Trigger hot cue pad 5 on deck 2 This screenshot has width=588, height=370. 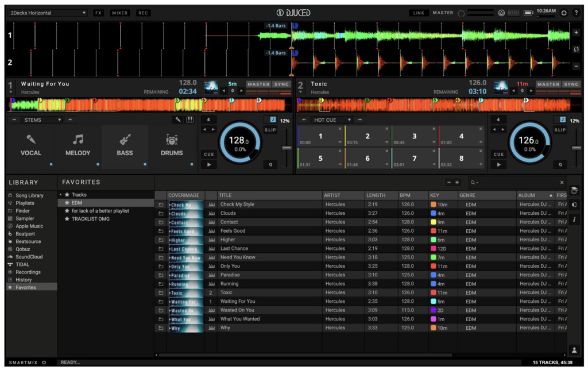click(x=320, y=159)
